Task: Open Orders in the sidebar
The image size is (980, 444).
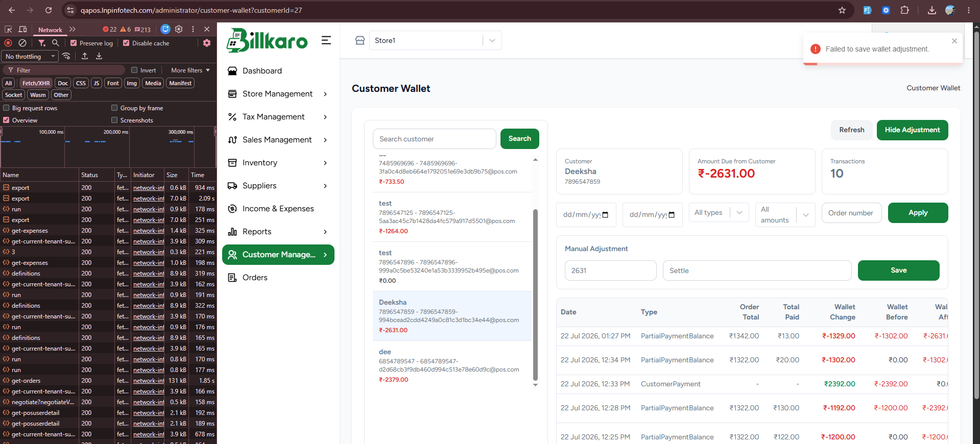Action: click(x=278, y=278)
